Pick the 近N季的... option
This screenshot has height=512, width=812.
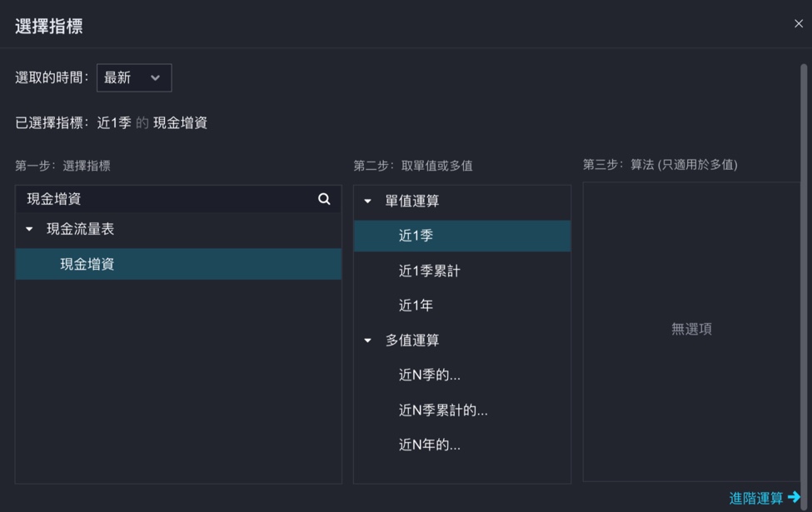[429, 375]
